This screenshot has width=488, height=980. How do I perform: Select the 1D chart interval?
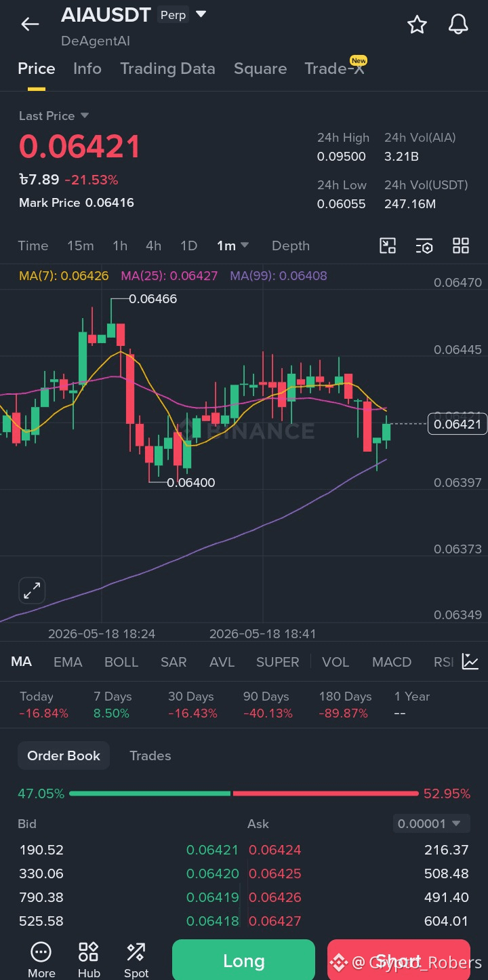pos(188,246)
